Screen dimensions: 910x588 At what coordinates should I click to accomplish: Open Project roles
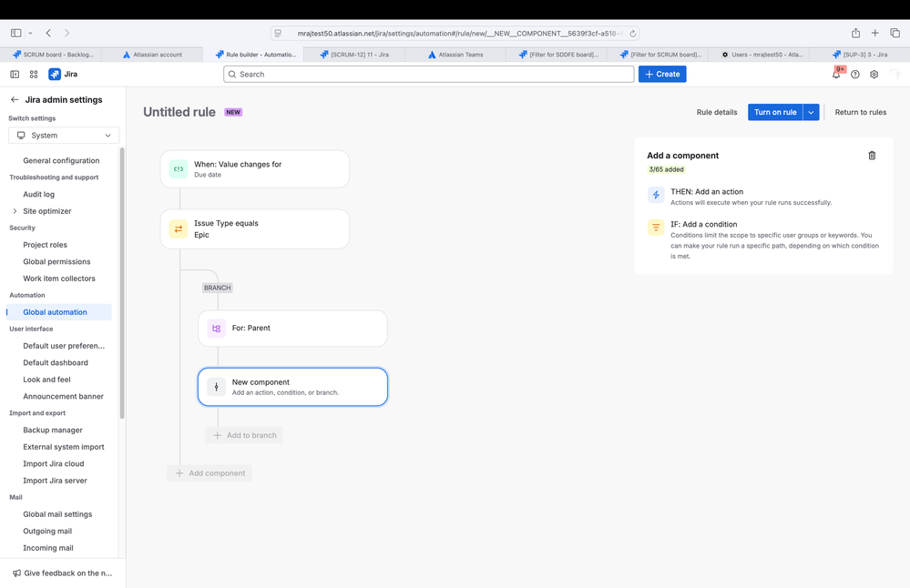tap(46, 245)
